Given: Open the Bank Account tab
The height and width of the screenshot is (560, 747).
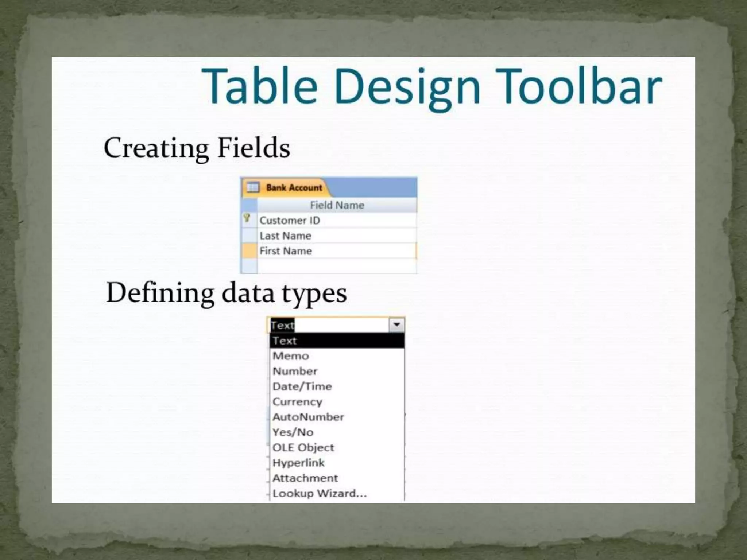Looking at the screenshot, I should coord(294,188).
